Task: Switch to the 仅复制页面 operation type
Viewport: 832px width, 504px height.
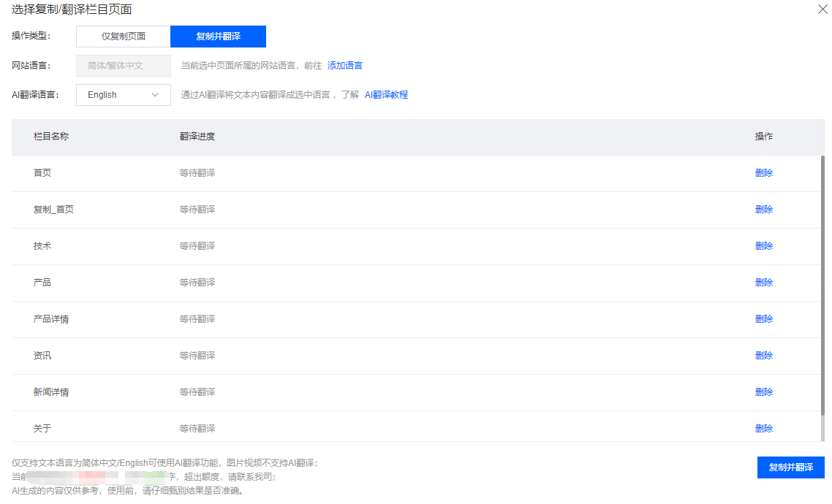Action: pyautogui.click(x=123, y=36)
